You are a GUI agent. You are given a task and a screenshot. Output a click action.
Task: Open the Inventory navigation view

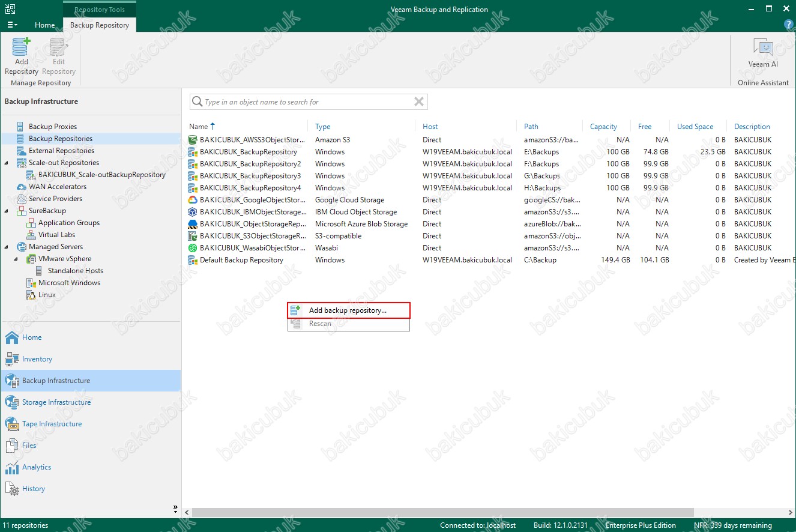(x=90, y=359)
